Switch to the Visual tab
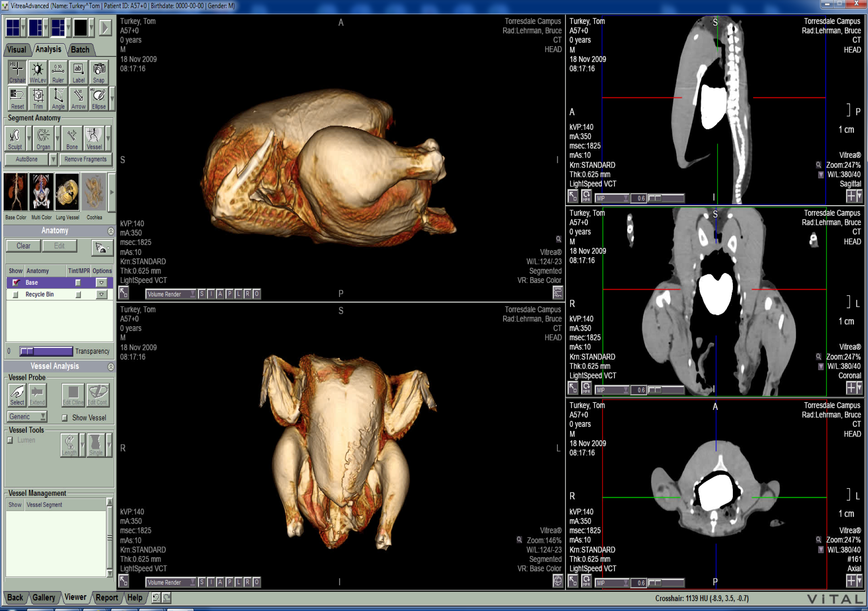 coord(17,50)
